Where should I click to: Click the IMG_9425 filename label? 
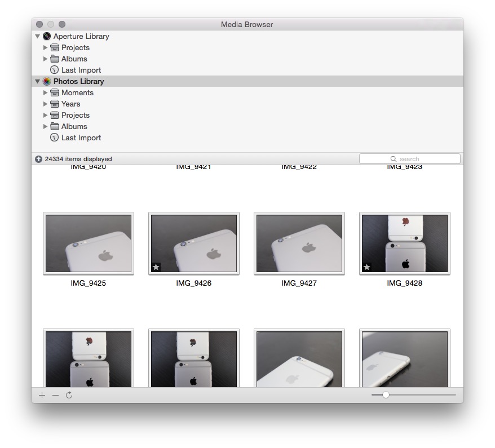pyautogui.click(x=89, y=283)
